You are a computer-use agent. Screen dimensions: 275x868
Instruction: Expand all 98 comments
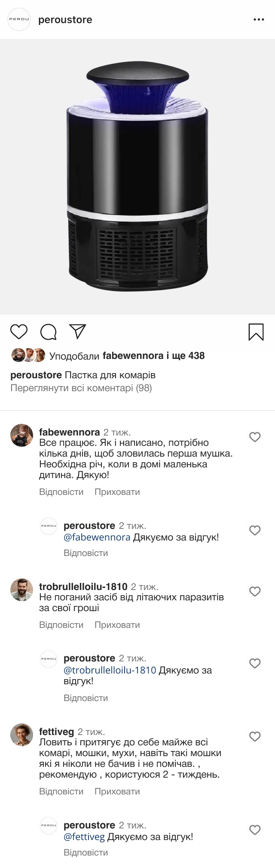coord(81,388)
